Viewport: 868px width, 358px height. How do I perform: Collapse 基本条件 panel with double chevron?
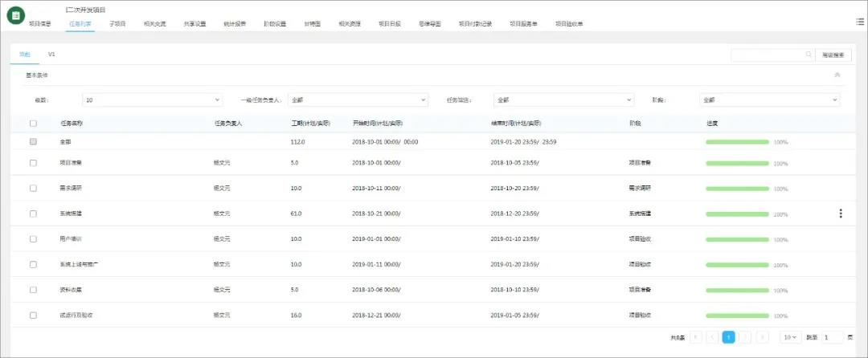[x=837, y=75]
